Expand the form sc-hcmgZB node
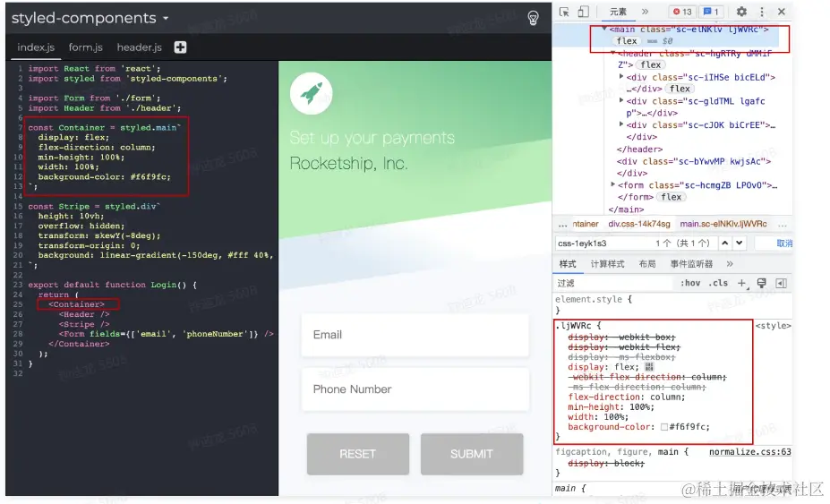830x504 pixels. click(x=612, y=184)
